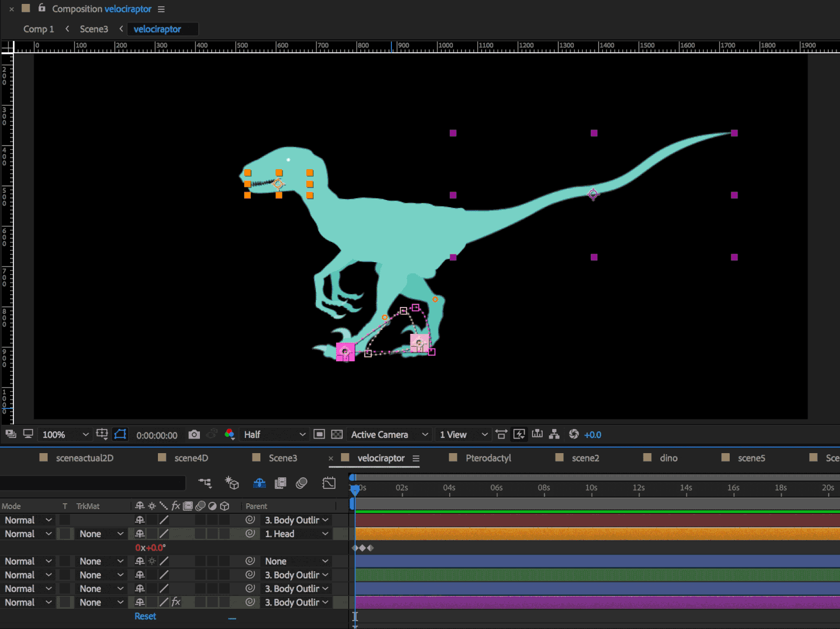
Task: Click the +0.0 exposure value
Action: pyautogui.click(x=592, y=435)
